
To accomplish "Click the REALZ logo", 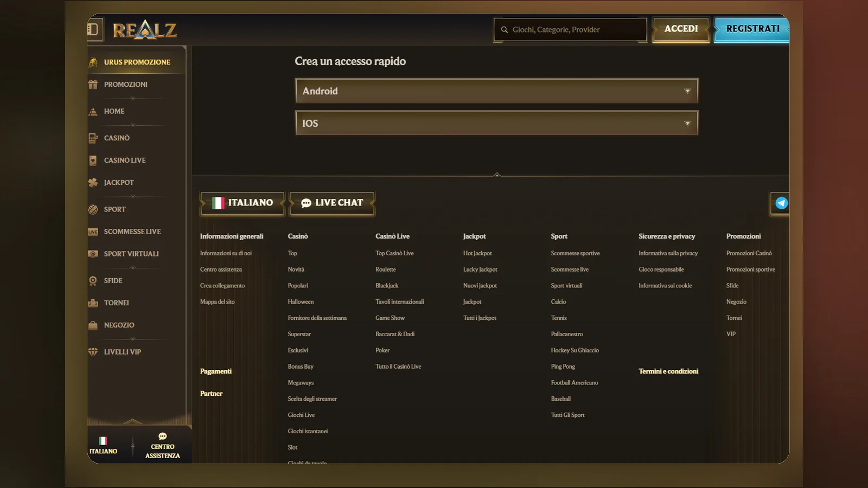I will 145,30.
